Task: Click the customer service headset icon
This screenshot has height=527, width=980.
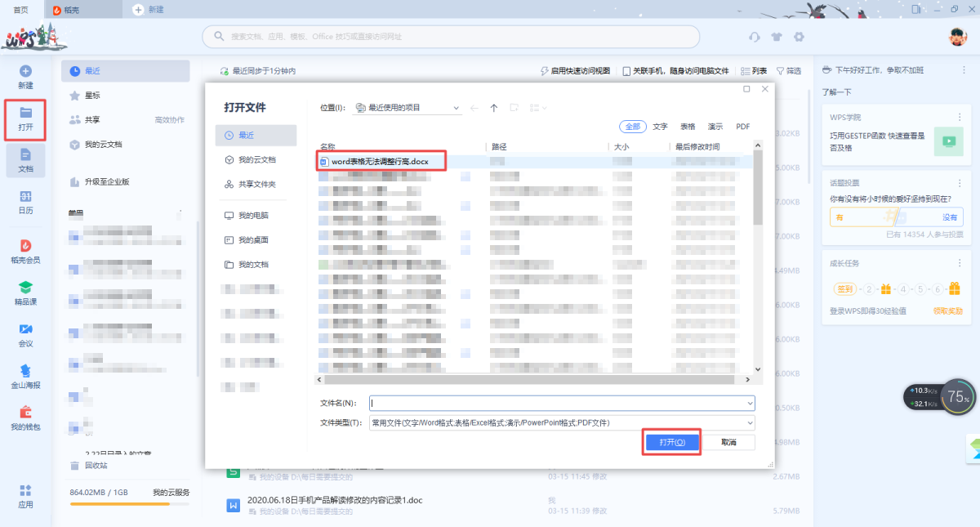Action: tap(755, 37)
